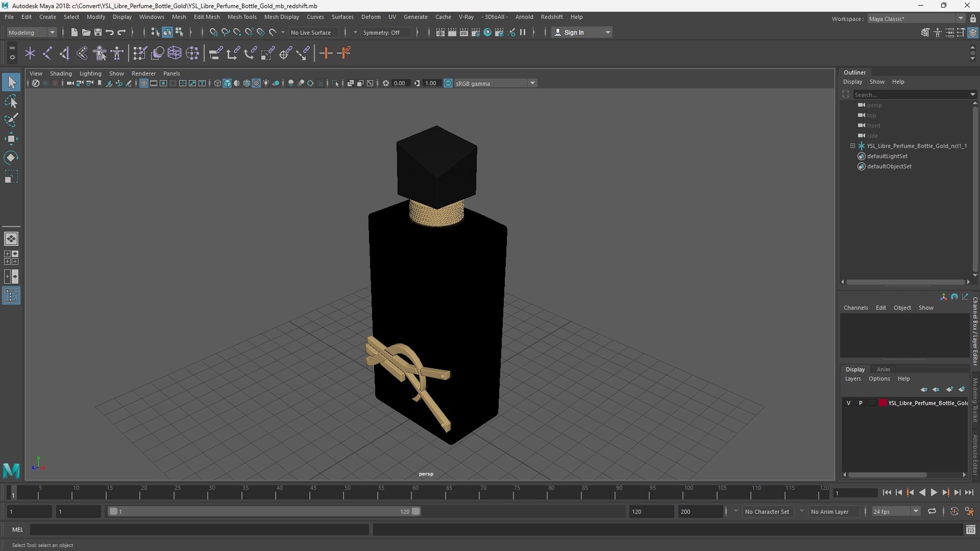Click the Open Scene folder icon
The width and height of the screenshot is (980, 551).
tap(86, 32)
